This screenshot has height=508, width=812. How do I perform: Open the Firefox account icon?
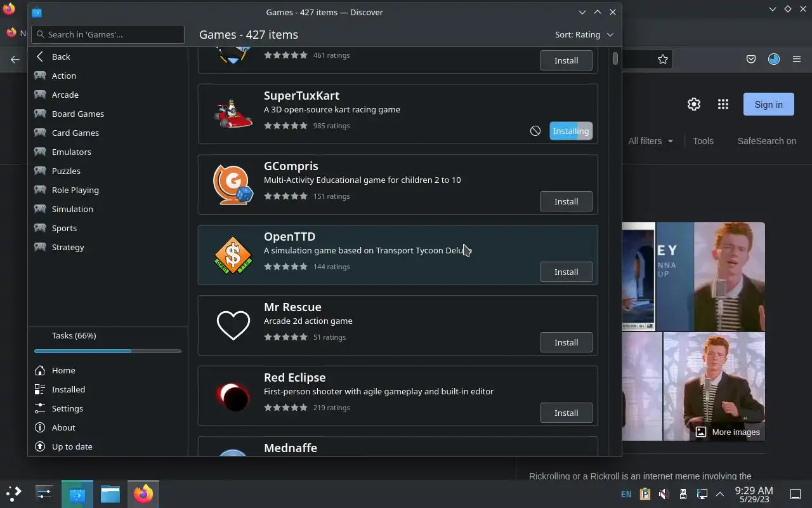point(774,59)
